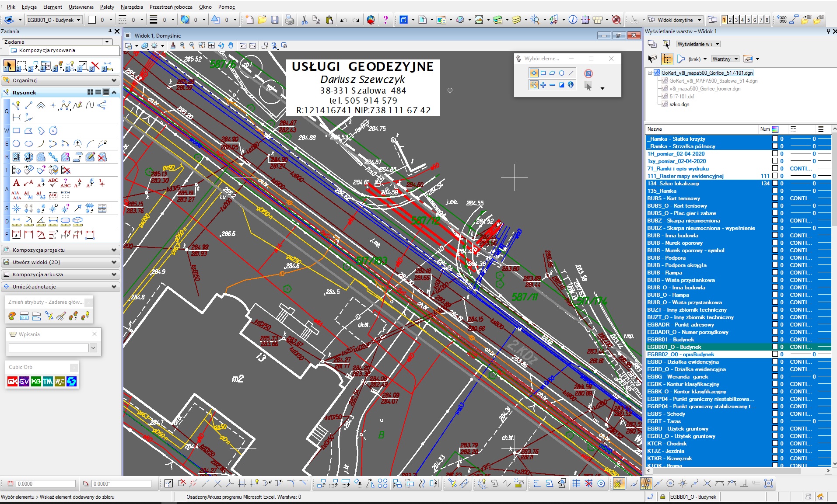Image resolution: width=837 pixels, height=504 pixels.
Task: Select the Place Circle tool
Action: (x=16, y=143)
